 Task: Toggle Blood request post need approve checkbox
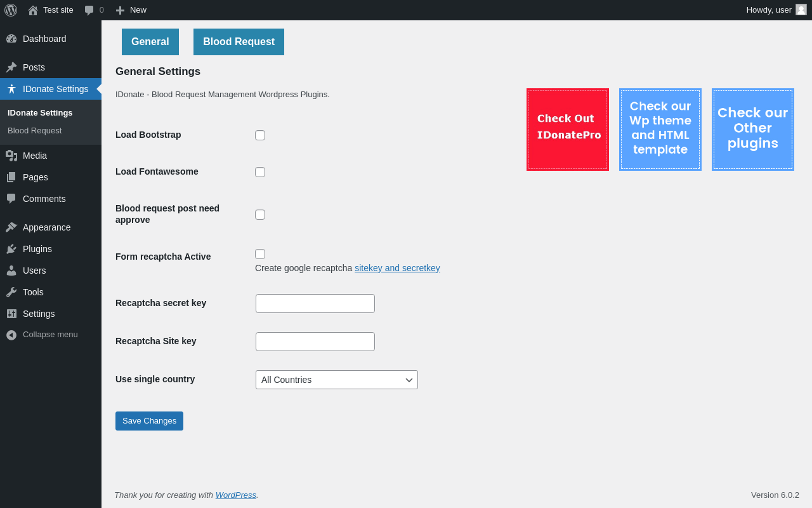click(260, 215)
